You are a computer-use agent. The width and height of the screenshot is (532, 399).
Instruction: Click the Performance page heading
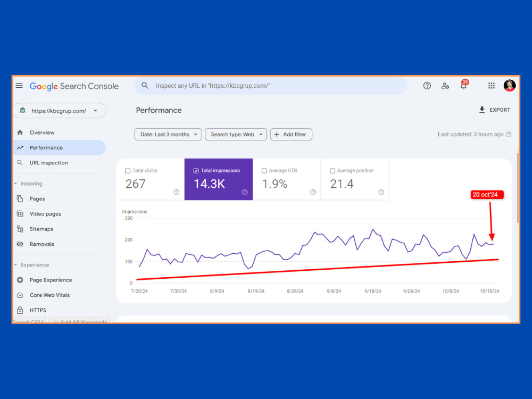(159, 110)
